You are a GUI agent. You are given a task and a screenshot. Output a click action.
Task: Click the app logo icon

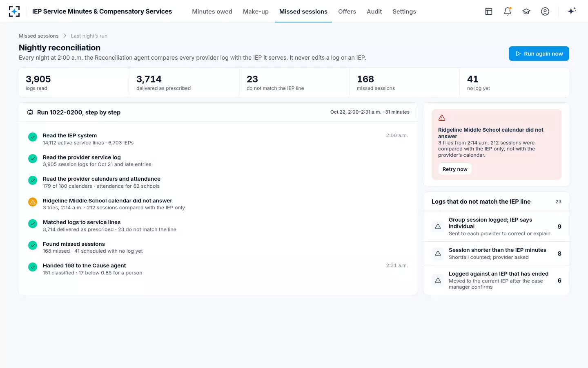coord(14,11)
